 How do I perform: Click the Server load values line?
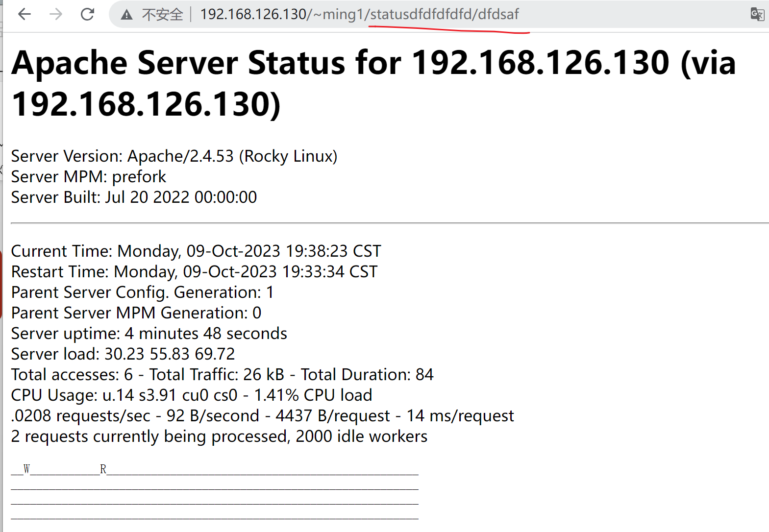(x=123, y=354)
